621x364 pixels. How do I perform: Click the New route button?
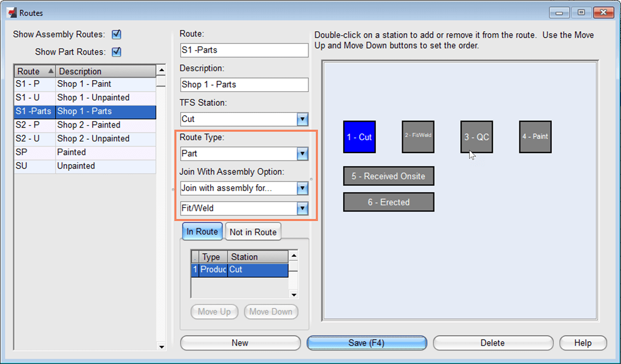tap(240, 343)
